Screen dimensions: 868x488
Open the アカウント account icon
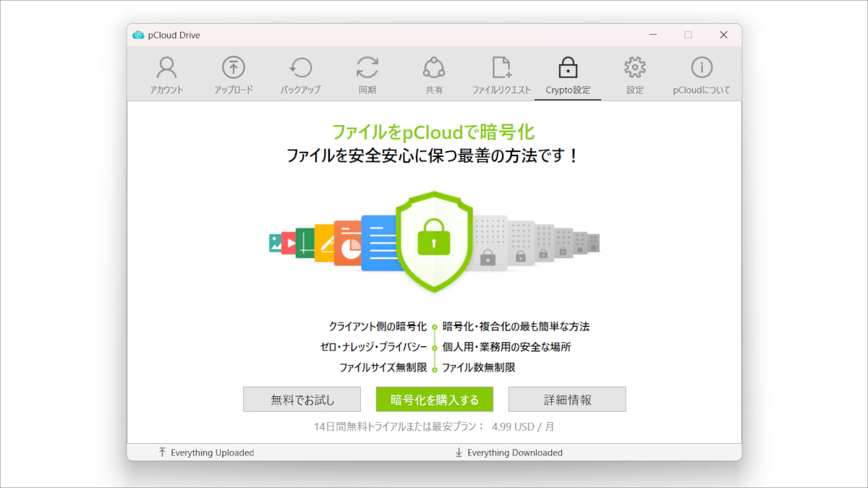(x=166, y=68)
